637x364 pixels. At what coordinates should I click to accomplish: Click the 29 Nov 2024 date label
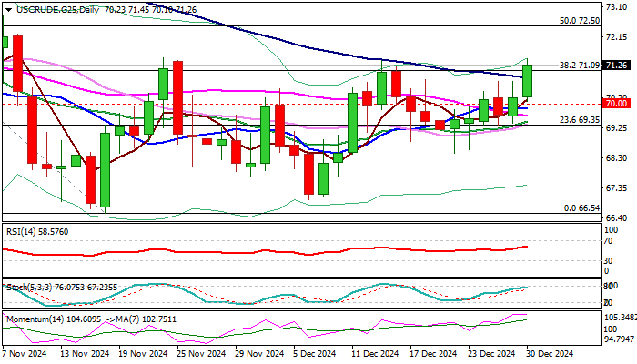(x=259, y=354)
